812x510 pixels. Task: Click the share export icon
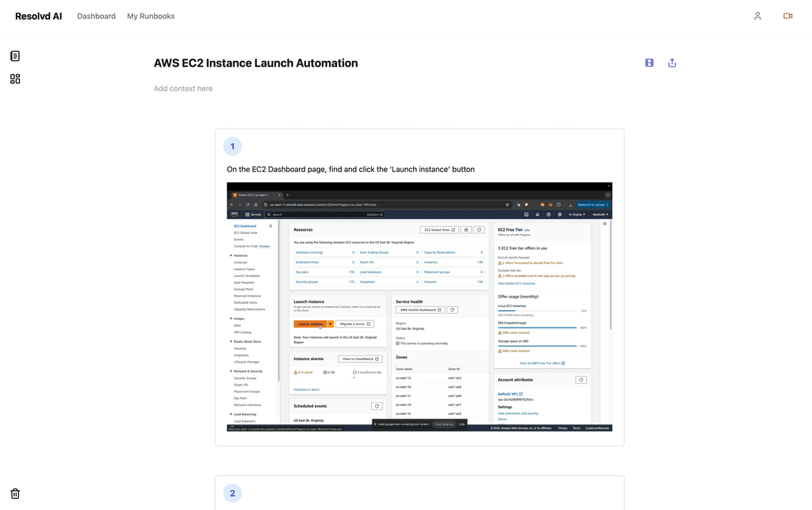pos(672,63)
